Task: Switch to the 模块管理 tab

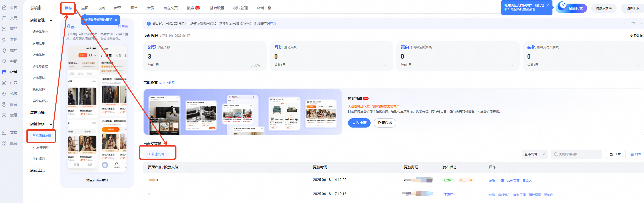Action: [x=241, y=8]
